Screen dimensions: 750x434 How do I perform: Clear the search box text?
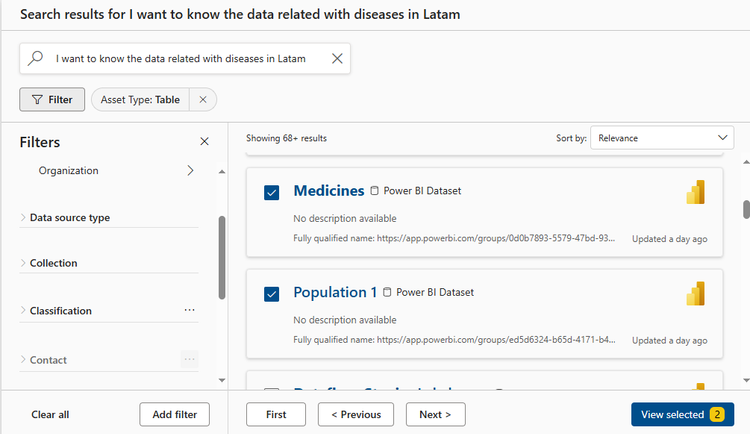point(337,58)
